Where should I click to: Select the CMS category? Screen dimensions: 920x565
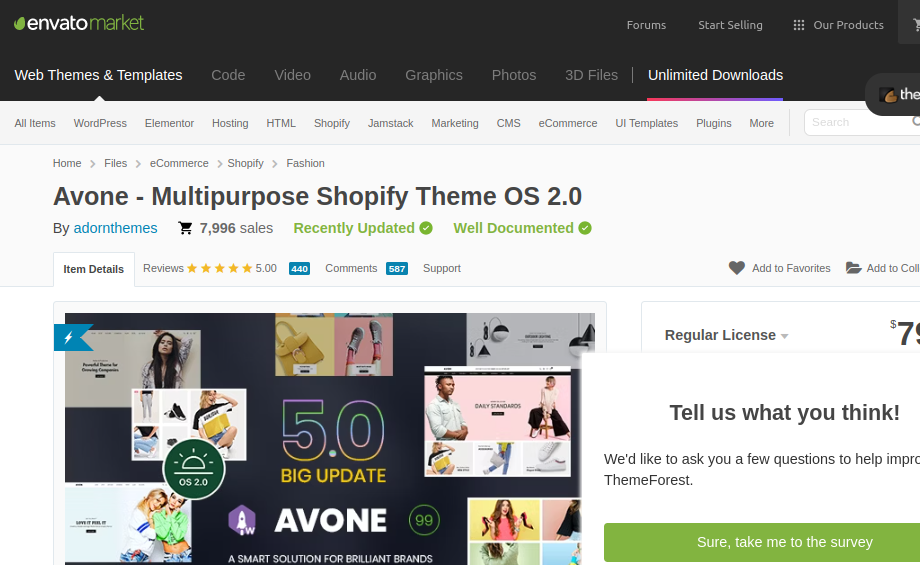pos(508,123)
